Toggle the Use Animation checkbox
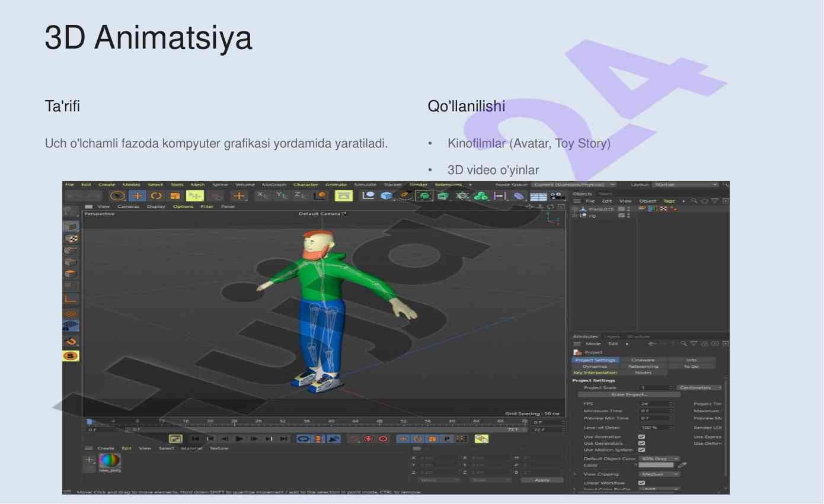Screen dimensions: 824x504 coord(641,436)
